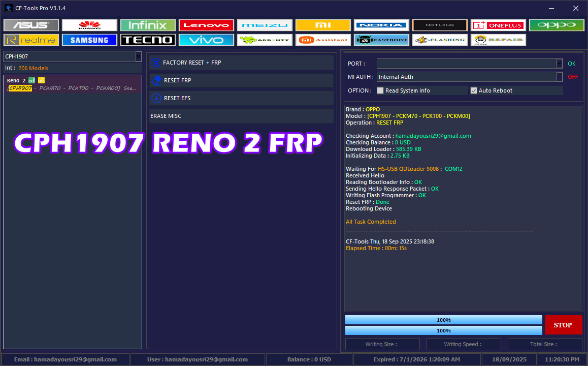Click the lower 100% progress bar
Screen dimensions: 588x366
(x=444, y=330)
